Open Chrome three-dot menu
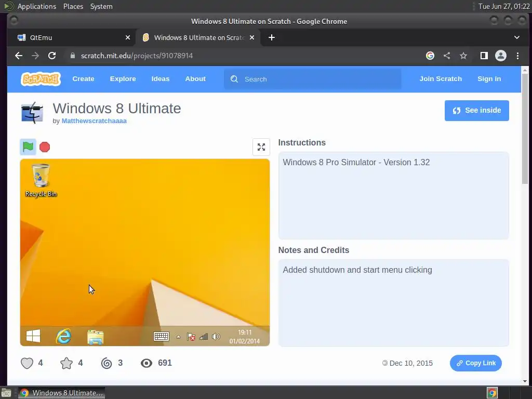The width and height of the screenshot is (532, 399). [517, 56]
